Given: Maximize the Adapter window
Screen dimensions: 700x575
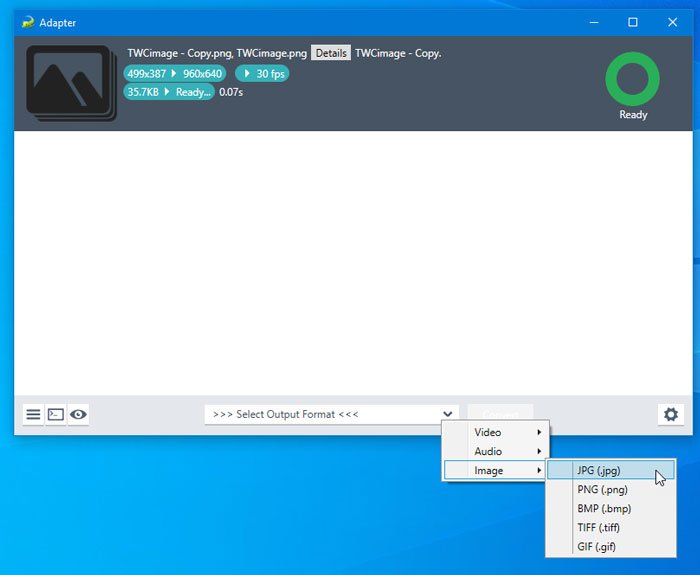Looking at the screenshot, I should point(633,22).
